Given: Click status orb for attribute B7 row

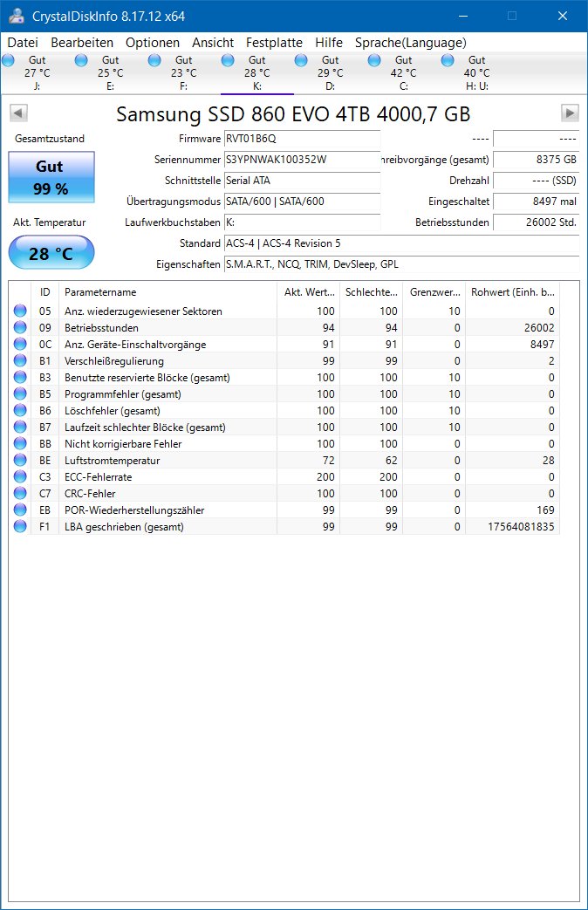Looking at the screenshot, I should 20,427.
